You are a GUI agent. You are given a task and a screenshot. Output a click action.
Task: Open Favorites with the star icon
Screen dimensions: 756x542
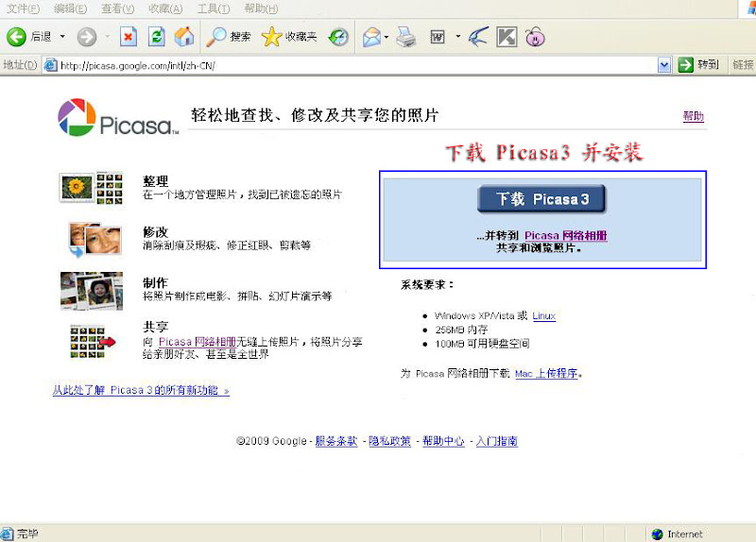pyautogui.click(x=289, y=37)
